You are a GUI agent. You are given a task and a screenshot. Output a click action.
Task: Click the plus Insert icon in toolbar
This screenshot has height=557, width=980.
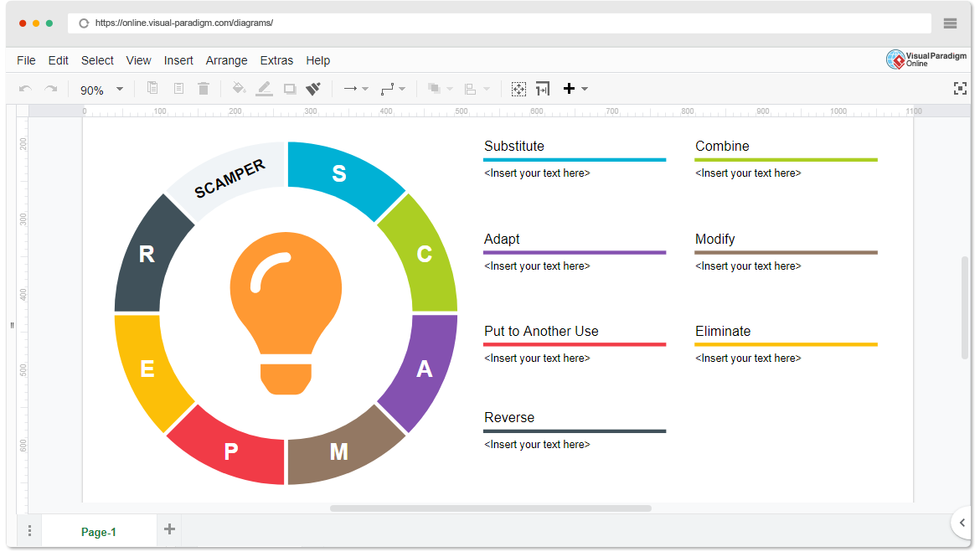coord(569,89)
